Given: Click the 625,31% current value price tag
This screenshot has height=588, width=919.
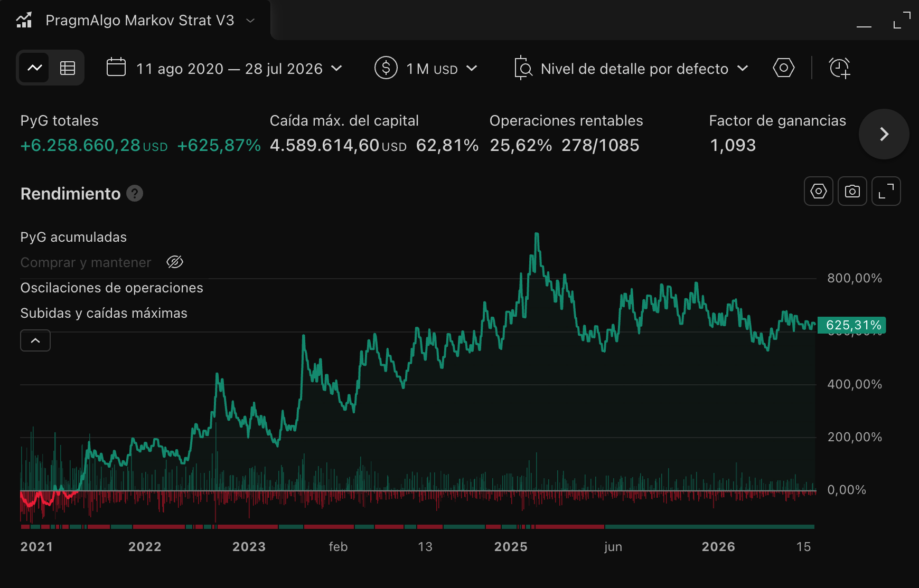Looking at the screenshot, I should click(852, 325).
